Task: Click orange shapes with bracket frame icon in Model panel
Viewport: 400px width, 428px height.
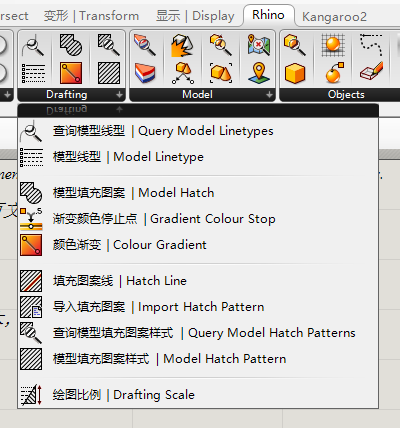Action: pyautogui.click(x=221, y=73)
